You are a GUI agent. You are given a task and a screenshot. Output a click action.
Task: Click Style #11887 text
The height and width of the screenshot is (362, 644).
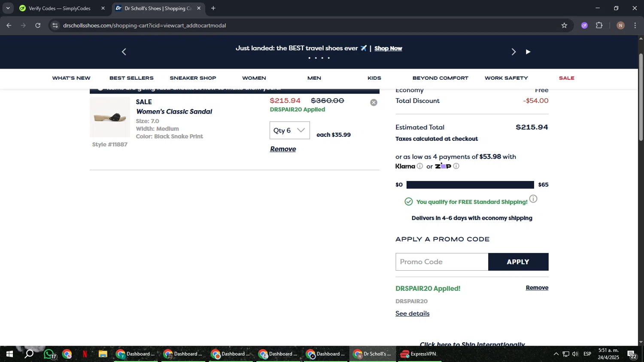110,145
